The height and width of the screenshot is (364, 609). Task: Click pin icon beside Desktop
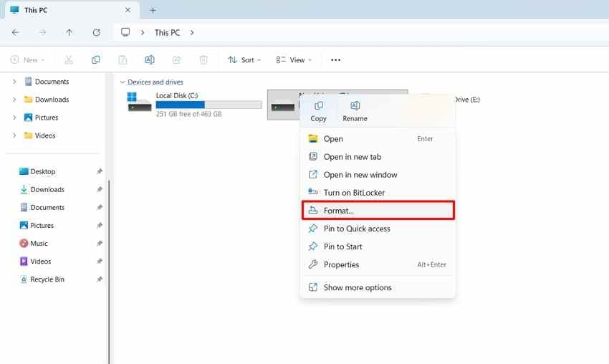click(x=100, y=171)
